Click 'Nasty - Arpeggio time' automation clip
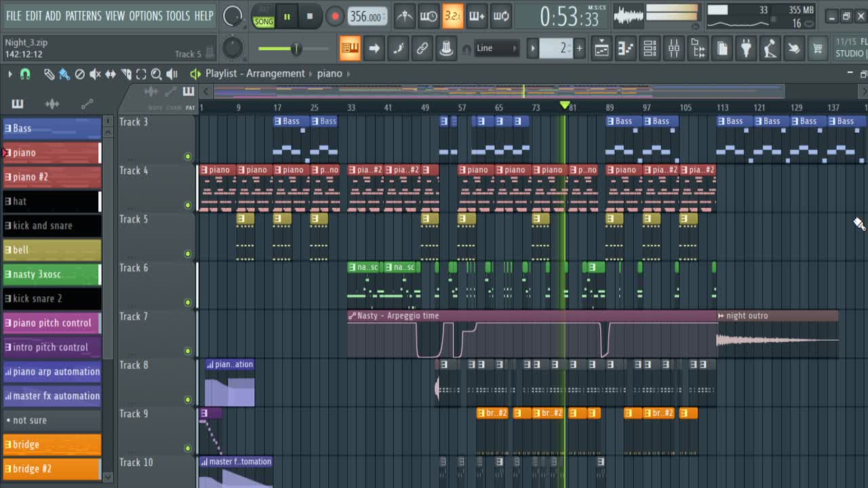The width and height of the screenshot is (868, 488). coord(532,334)
